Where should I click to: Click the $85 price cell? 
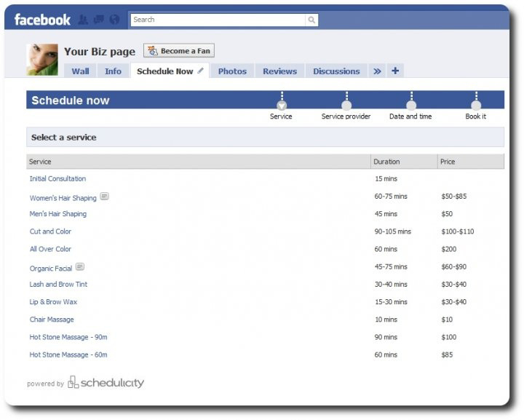click(447, 354)
